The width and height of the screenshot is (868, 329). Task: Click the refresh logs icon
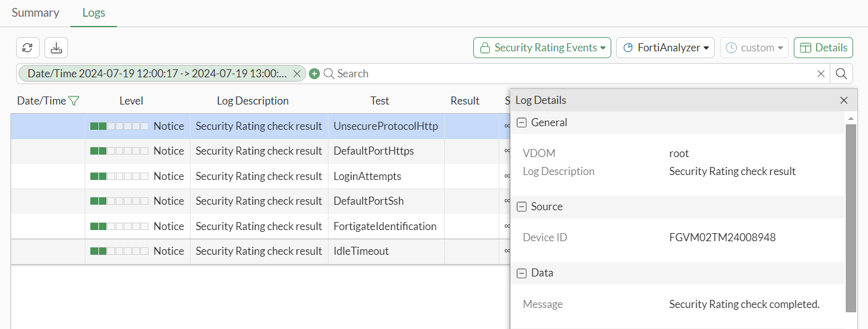[28, 48]
